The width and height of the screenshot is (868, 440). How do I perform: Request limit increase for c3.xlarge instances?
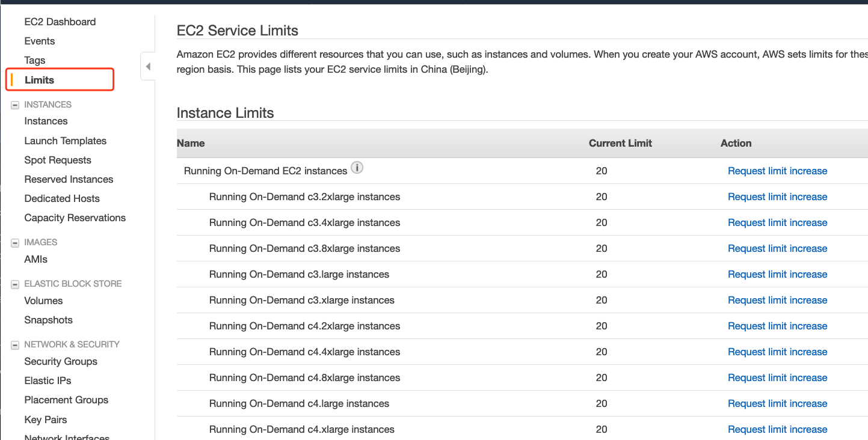(777, 300)
